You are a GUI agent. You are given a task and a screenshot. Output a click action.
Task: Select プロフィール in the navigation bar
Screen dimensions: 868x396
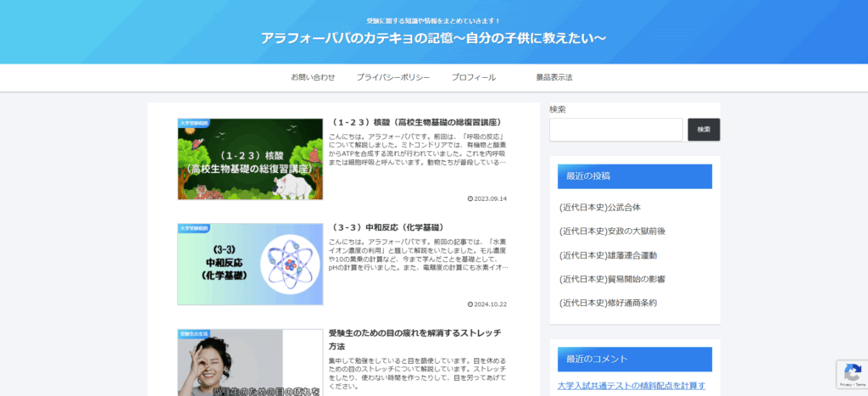click(x=474, y=77)
